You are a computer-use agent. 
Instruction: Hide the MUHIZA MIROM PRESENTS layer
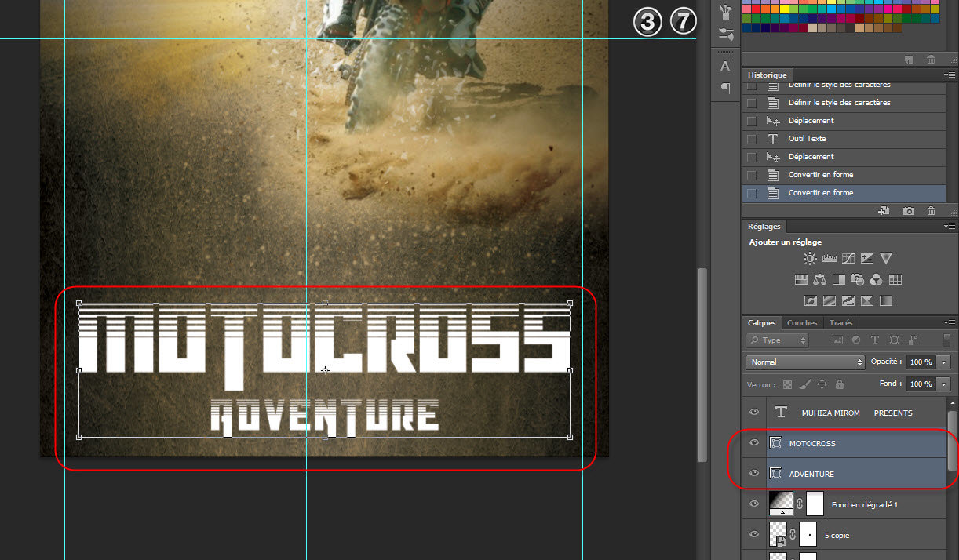click(754, 413)
